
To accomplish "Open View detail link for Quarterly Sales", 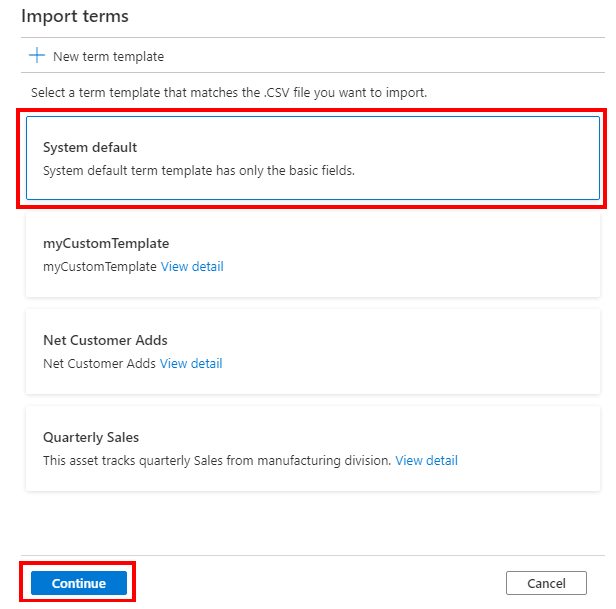I will [426, 461].
